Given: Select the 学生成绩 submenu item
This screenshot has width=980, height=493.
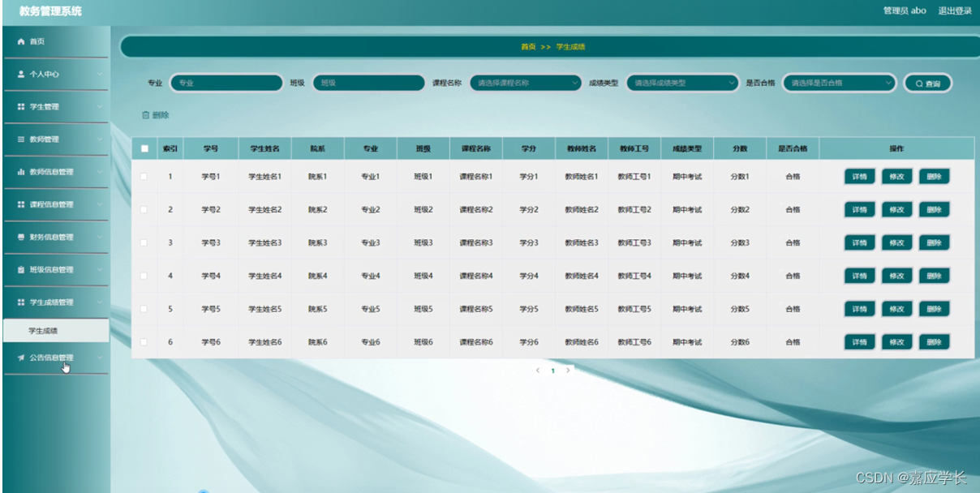Looking at the screenshot, I should pyautogui.click(x=55, y=331).
